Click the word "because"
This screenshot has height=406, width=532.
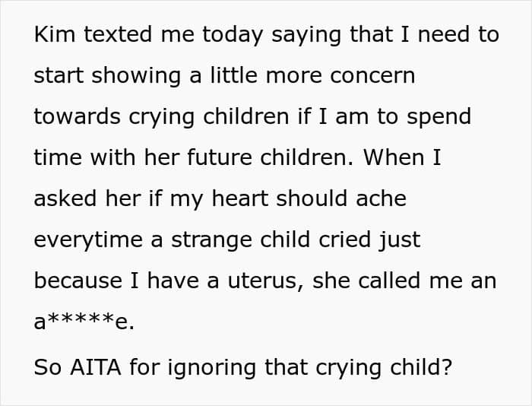(78, 281)
